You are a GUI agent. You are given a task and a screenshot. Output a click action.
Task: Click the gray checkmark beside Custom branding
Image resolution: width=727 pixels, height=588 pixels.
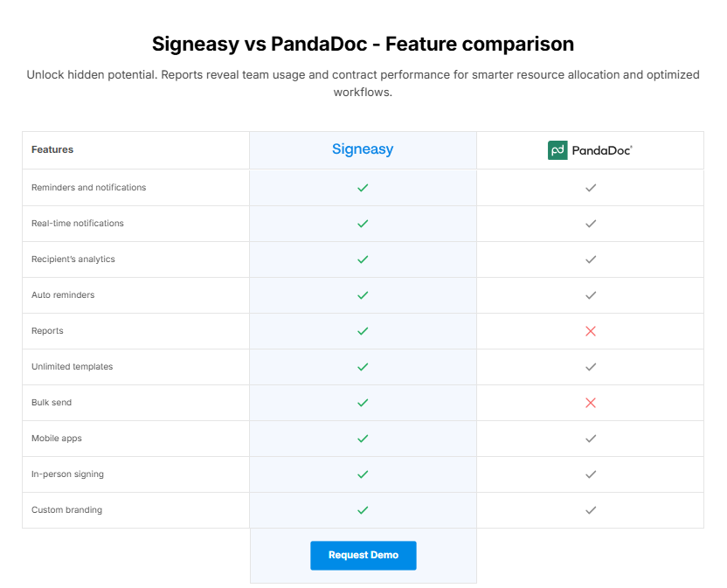[x=590, y=509]
